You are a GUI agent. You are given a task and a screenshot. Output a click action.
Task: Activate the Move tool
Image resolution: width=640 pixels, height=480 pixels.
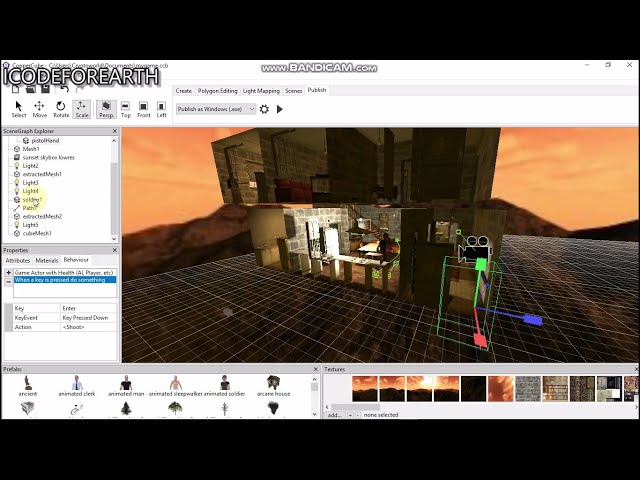[40, 109]
